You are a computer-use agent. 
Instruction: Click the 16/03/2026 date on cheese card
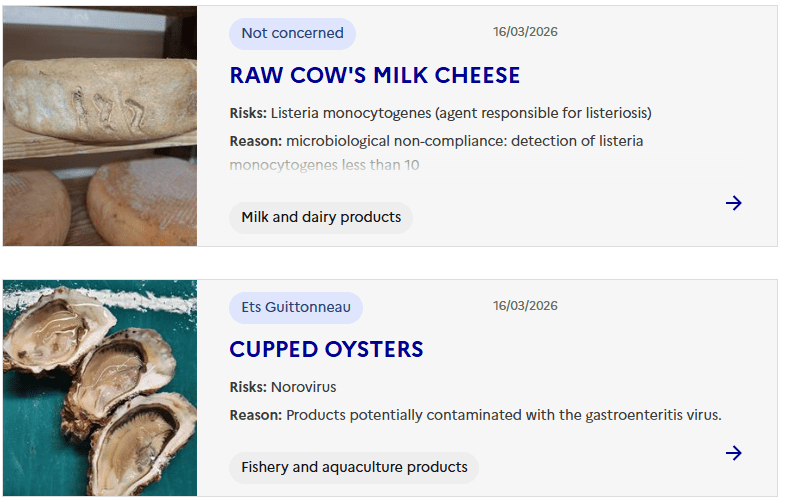point(525,32)
